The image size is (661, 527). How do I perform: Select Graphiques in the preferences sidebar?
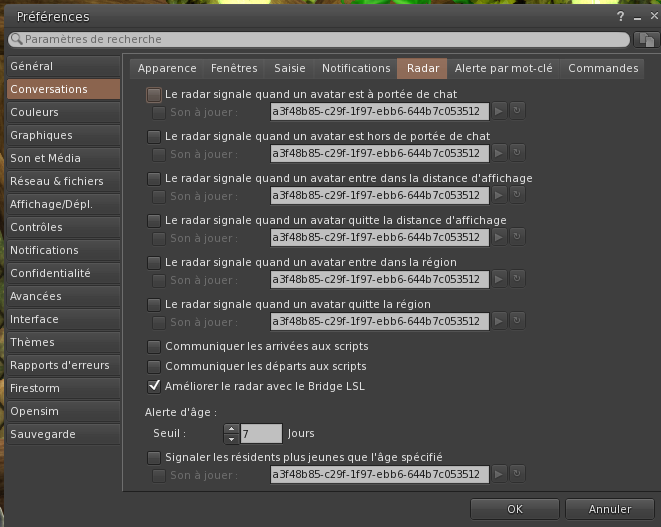[42, 135]
